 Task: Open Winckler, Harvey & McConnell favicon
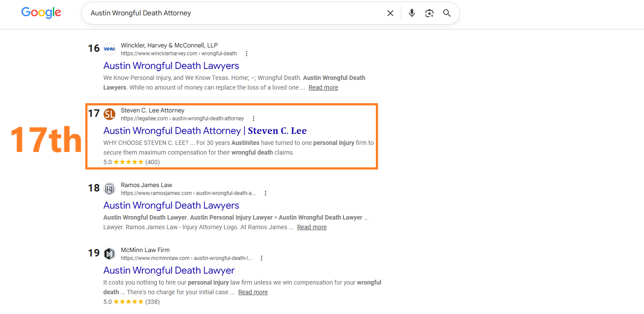(x=109, y=49)
